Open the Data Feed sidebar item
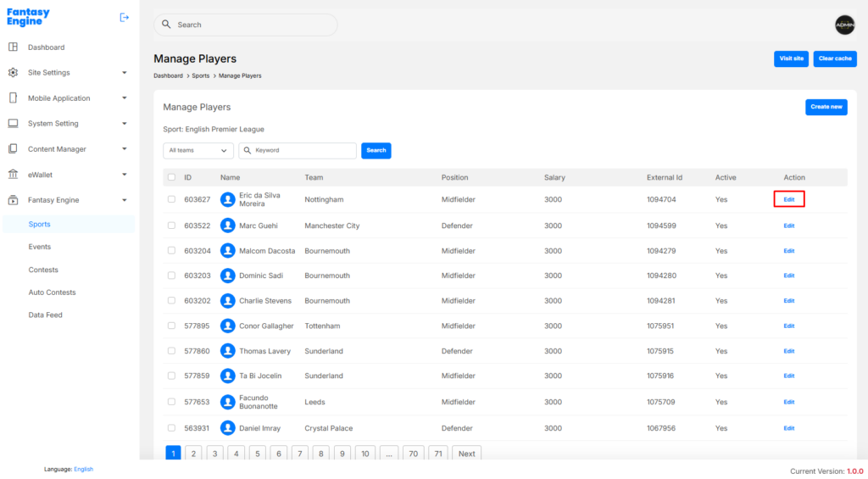 click(45, 315)
